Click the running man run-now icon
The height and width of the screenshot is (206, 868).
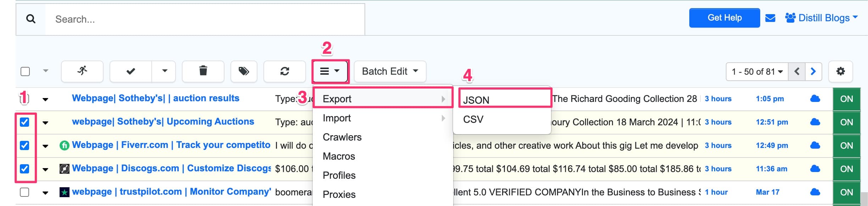tap(82, 71)
